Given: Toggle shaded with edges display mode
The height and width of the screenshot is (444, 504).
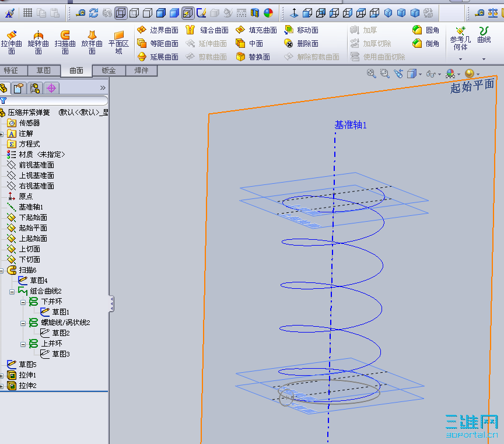Looking at the screenshot, I should click(161, 13).
